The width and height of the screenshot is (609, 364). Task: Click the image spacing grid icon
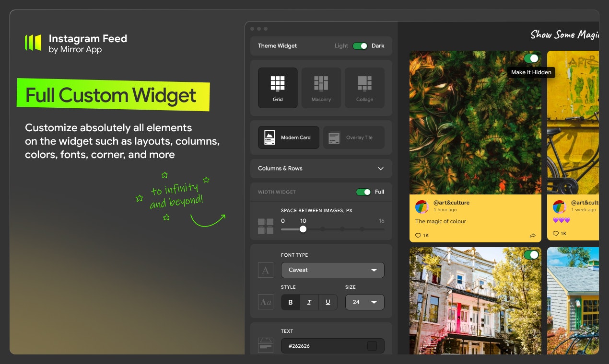[266, 226]
